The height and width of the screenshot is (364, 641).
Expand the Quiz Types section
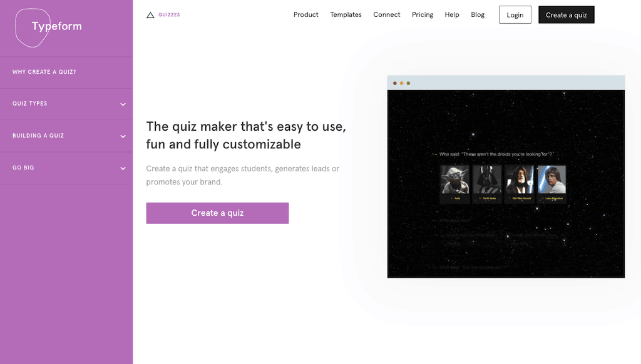(x=66, y=103)
